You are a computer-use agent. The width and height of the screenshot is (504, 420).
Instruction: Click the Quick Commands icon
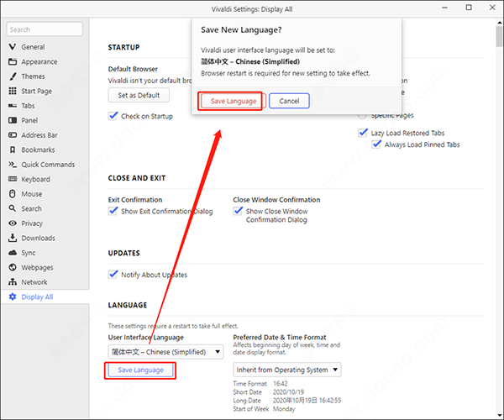pos(13,165)
